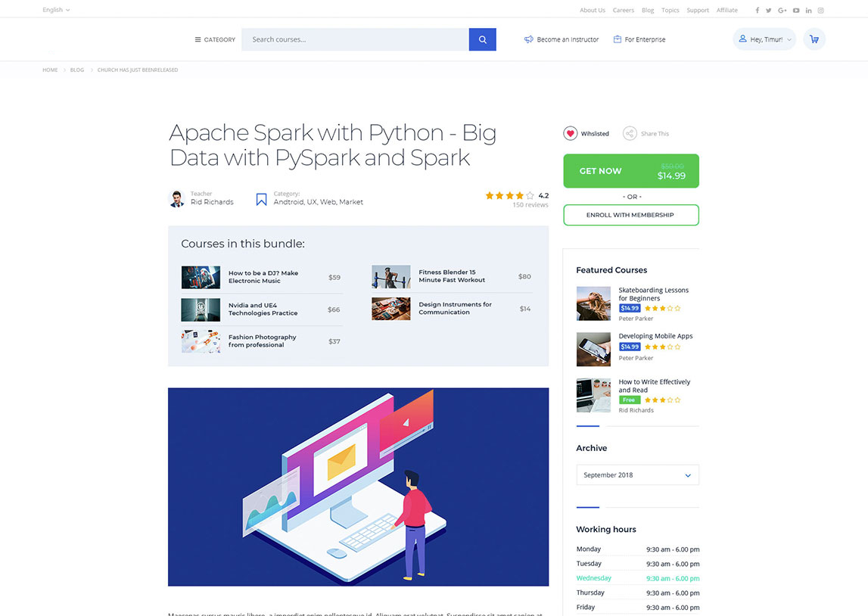Go to the Careers page
Viewport: 868px width, 616px height.
click(x=623, y=11)
